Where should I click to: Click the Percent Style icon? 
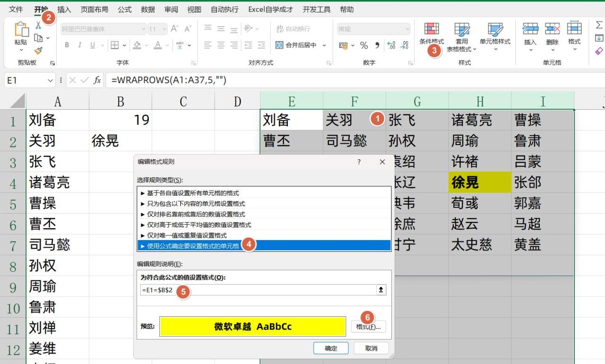tap(364, 45)
